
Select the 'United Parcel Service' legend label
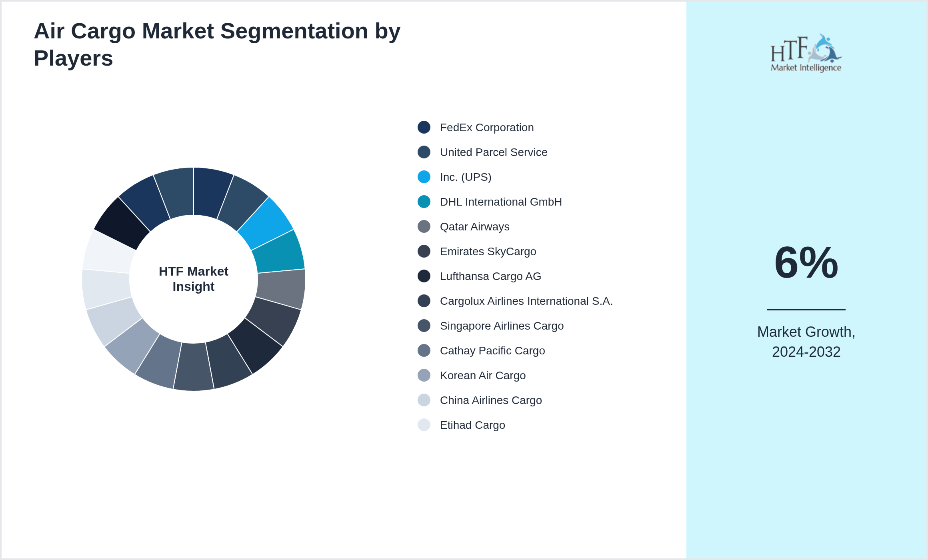click(x=494, y=152)
